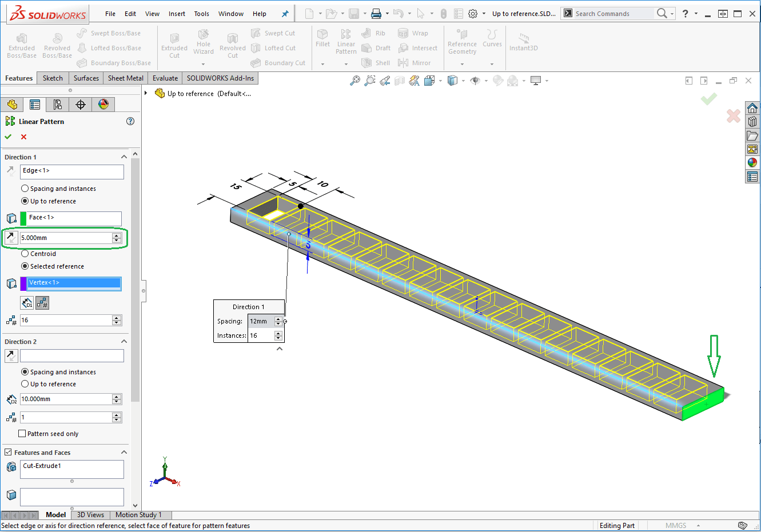The height and width of the screenshot is (532, 761).
Task: Open the DimXpertManager panel tab icon
Action: (81, 104)
